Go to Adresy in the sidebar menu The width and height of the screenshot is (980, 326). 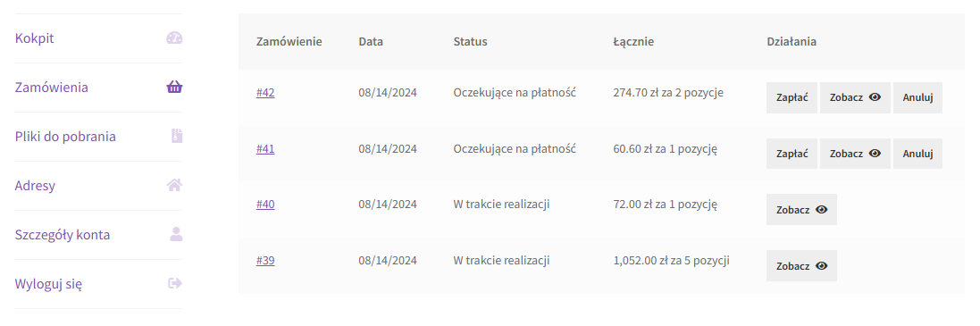(x=35, y=186)
